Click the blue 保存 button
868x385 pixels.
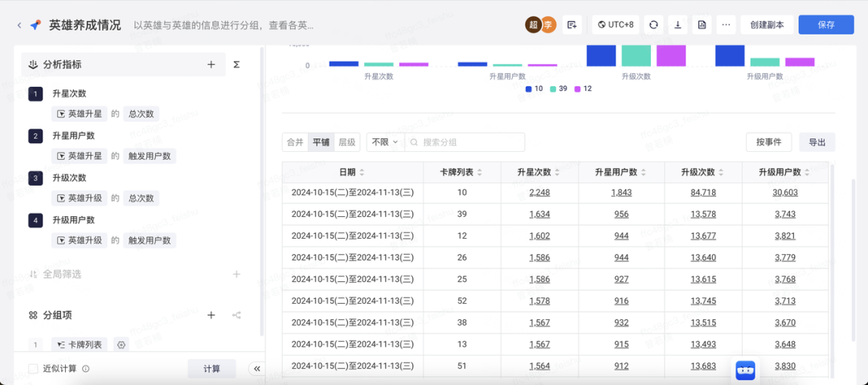[826, 25]
